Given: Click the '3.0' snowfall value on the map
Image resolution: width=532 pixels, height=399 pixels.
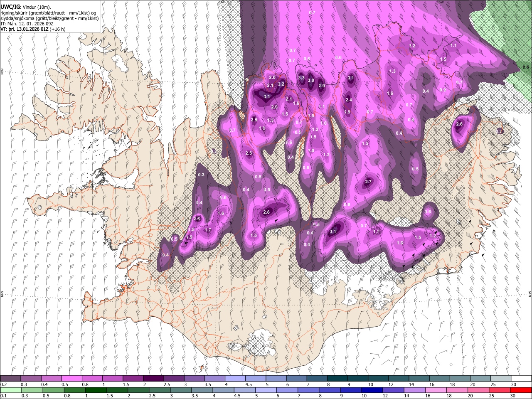Looking at the screenshot, I should click(x=311, y=81).
